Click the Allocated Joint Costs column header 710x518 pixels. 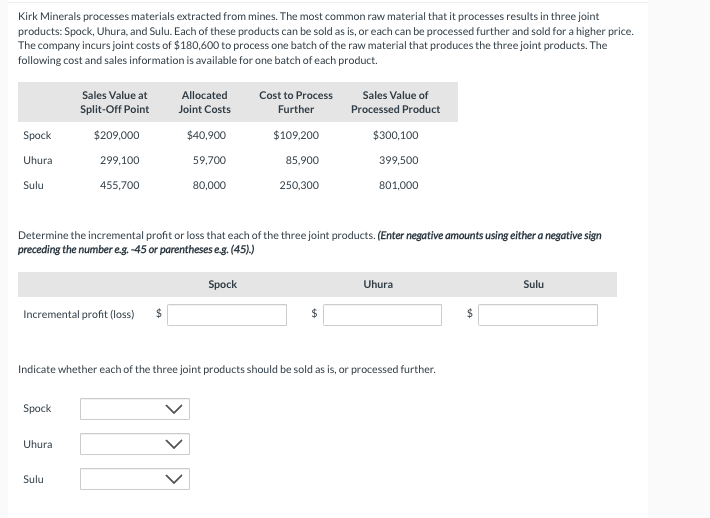pos(205,102)
